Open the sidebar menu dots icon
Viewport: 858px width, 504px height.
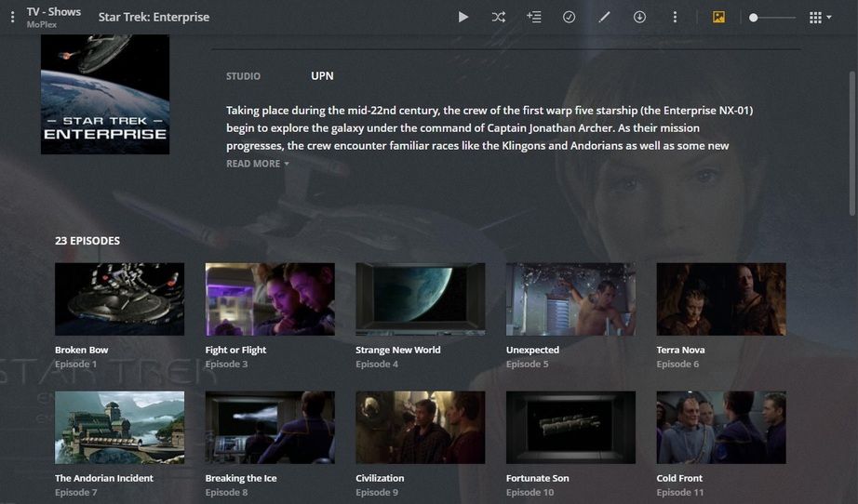[12, 18]
